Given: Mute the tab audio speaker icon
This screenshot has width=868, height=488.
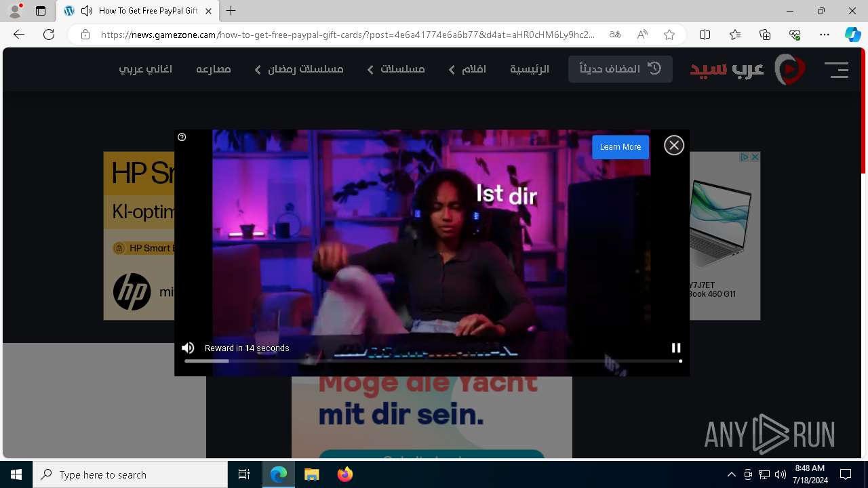Looking at the screenshot, I should point(87,11).
